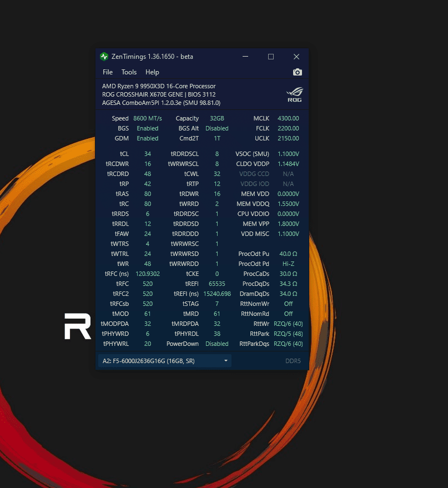Click the tRRDL label
Image resolution: width=448 pixels, height=488 pixels.
pos(120,224)
